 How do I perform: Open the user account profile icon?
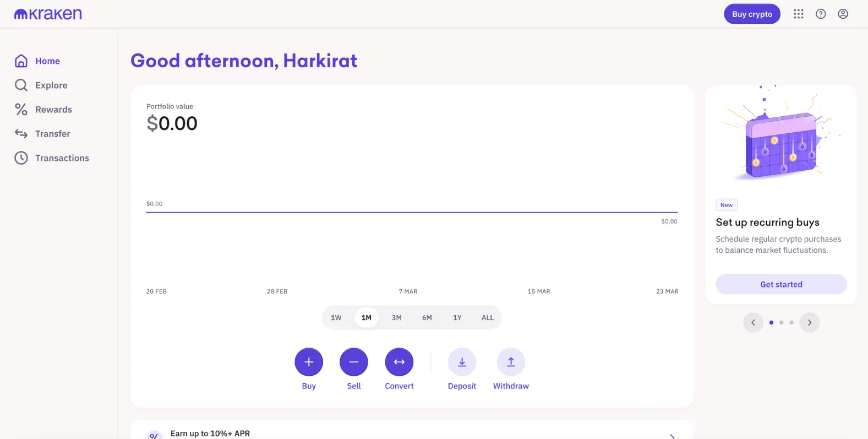(x=843, y=14)
